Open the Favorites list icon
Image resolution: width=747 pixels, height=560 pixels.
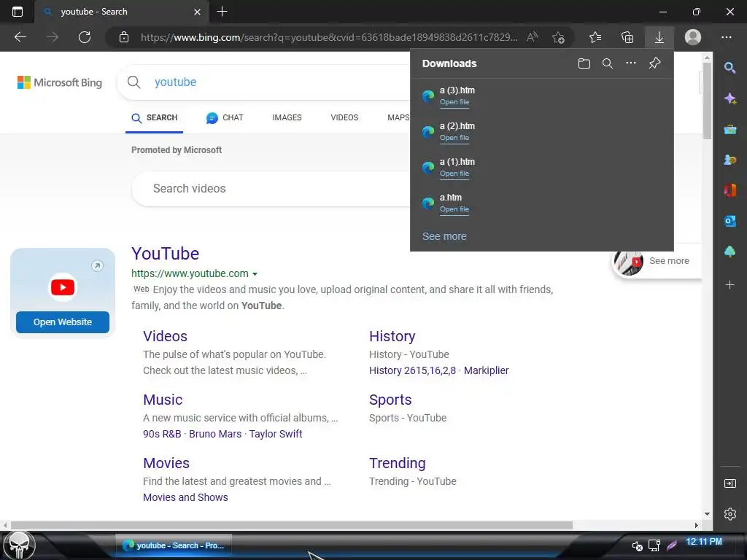(595, 37)
